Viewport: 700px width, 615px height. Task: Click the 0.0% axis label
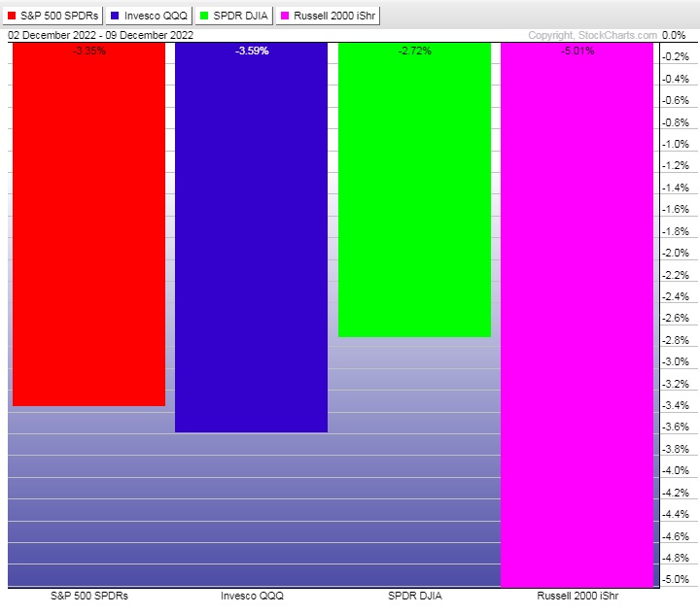coord(674,35)
